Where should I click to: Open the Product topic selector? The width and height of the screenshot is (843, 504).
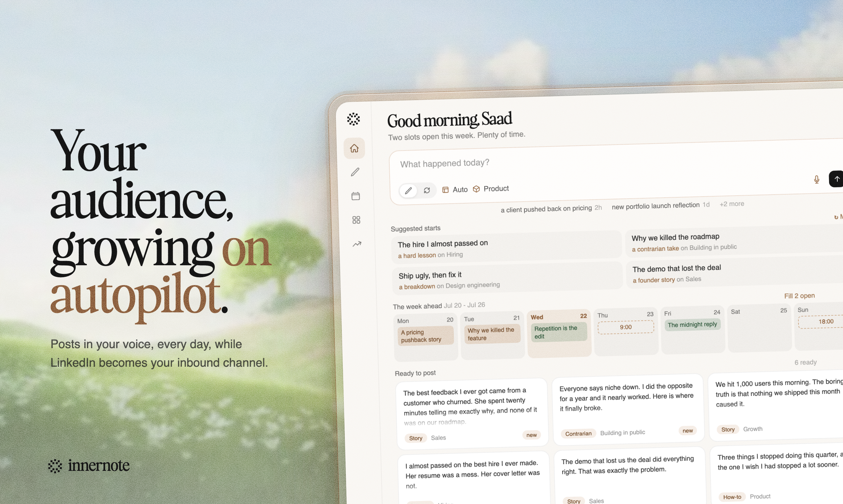click(x=491, y=188)
